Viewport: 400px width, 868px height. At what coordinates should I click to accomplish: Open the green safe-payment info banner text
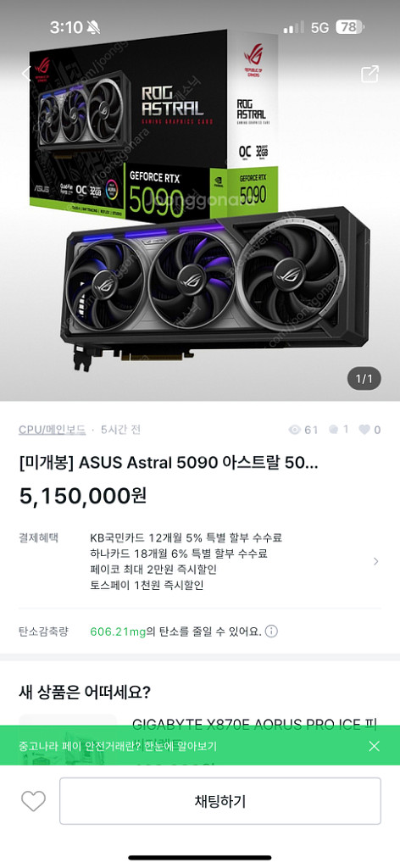pos(117,746)
